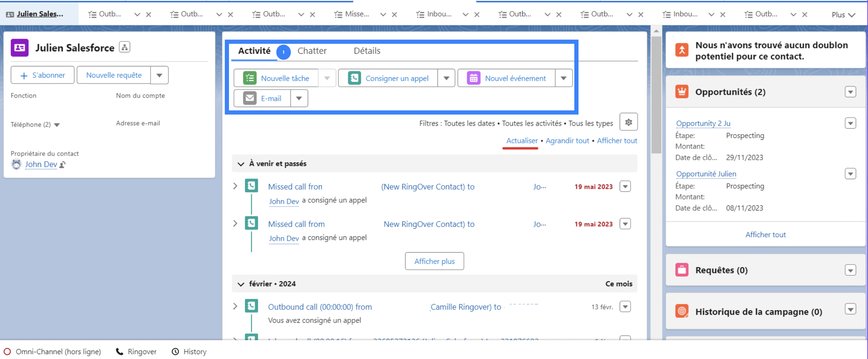Image resolution: width=868 pixels, height=359 pixels.
Task: Open contact hierarchy icon beside Julien Salesforce
Action: [x=125, y=47]
